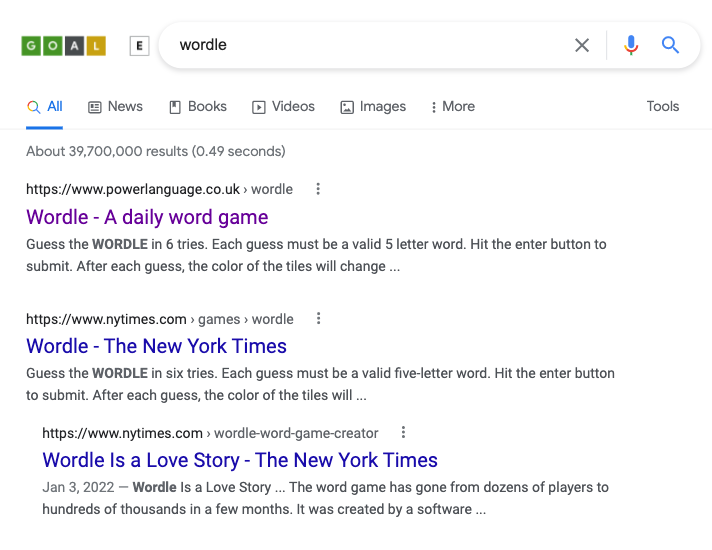The height and width of the screenshot is (550, 712).
Task: Open options menu for wordle-word-game-creator result
Action: pyautogui.click(x=403, y=432)
